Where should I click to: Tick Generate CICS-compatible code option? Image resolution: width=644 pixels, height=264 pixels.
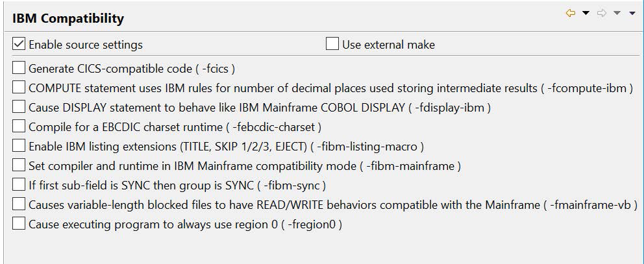19,68
